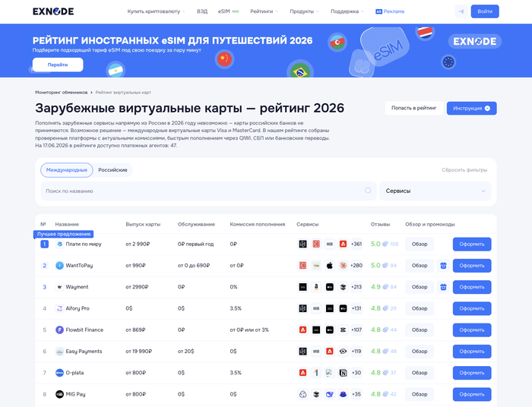532x407 pixels.
Task: Click Оформить for Flowbit Finance
Action: (472, 330)
